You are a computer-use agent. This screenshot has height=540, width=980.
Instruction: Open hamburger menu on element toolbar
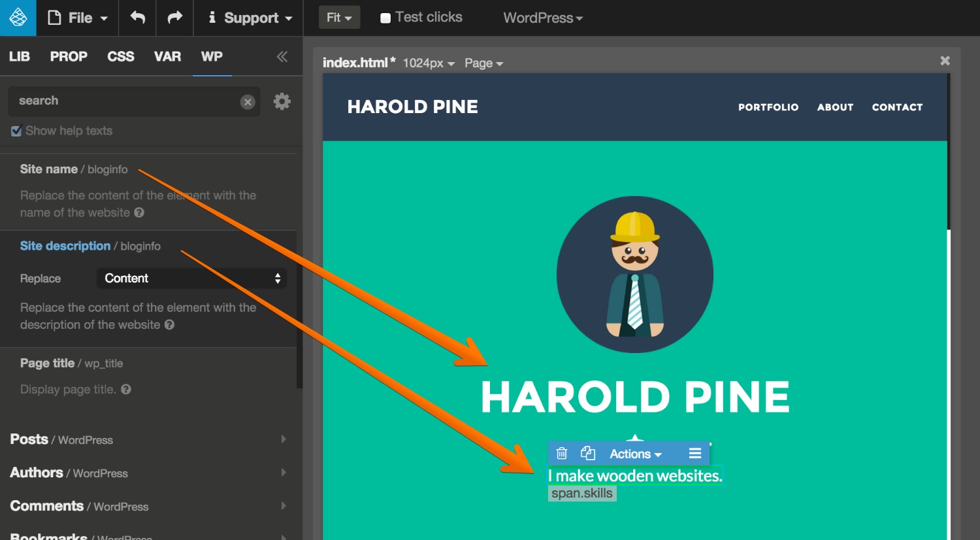pos(694,453)
